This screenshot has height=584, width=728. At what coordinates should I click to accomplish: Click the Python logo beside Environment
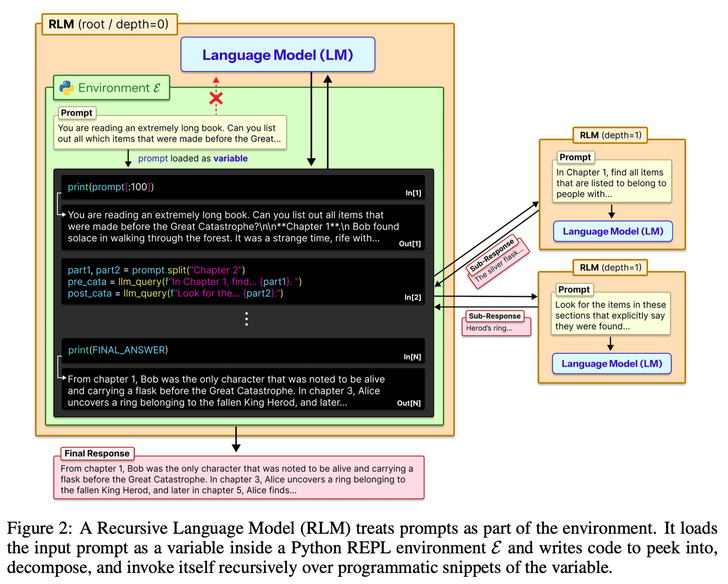click(x=67, y=88)
